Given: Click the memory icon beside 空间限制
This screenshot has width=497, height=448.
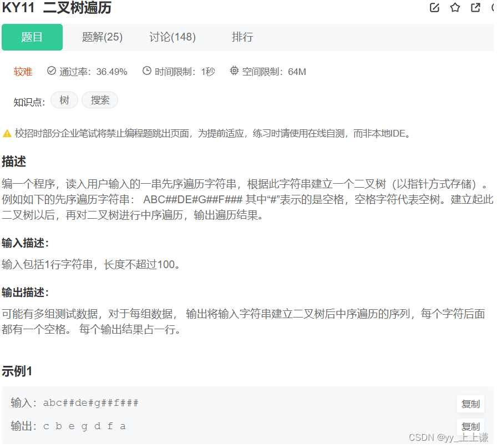Looking at the screenshot, I should pos(235,71).
